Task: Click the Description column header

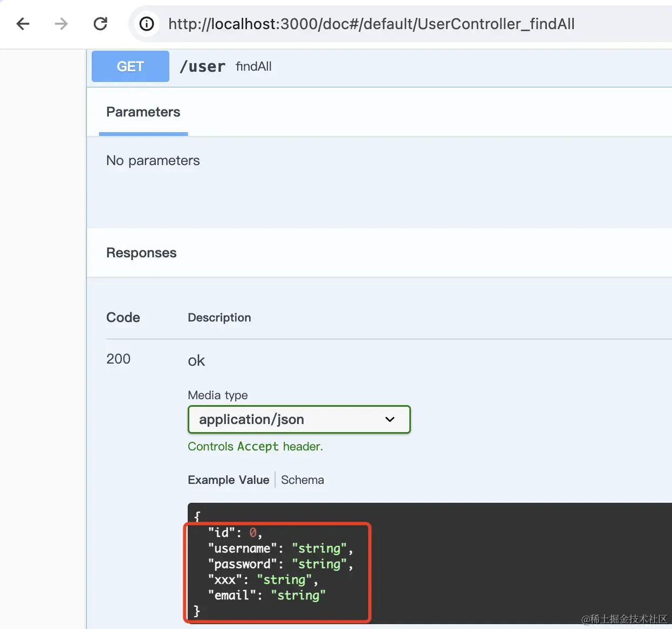Action: click(x=220, y=318)
